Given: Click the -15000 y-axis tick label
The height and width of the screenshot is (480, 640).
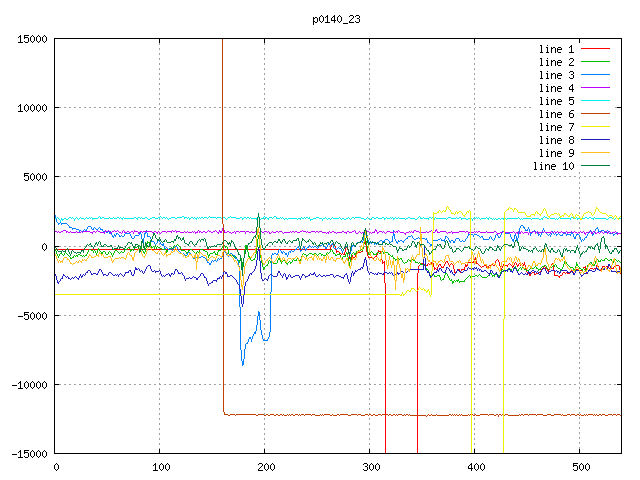Looking at the screenshot, I should click(28, 453).
